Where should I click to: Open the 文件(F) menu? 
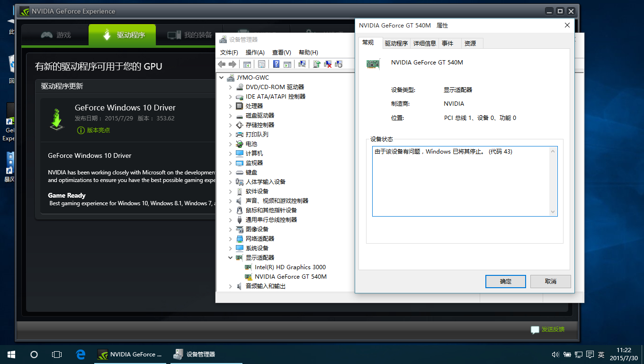pyautogui.click(x=229, y=53)
